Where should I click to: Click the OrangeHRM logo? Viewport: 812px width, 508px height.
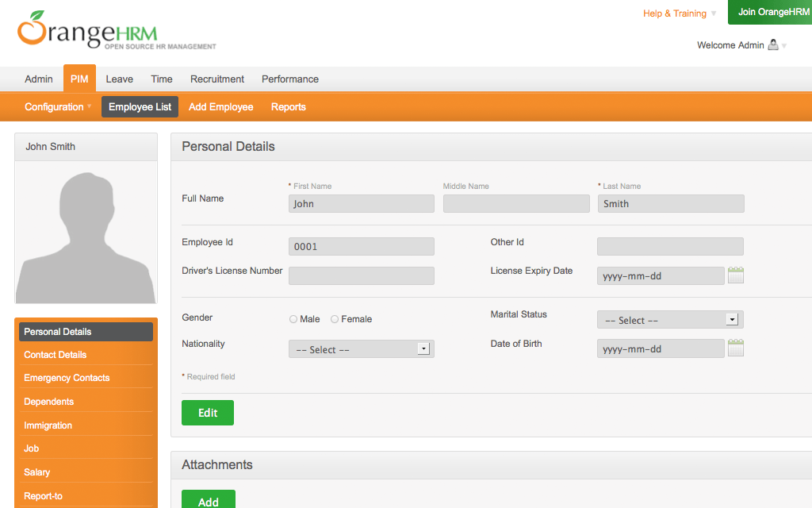tap(89, 32)
